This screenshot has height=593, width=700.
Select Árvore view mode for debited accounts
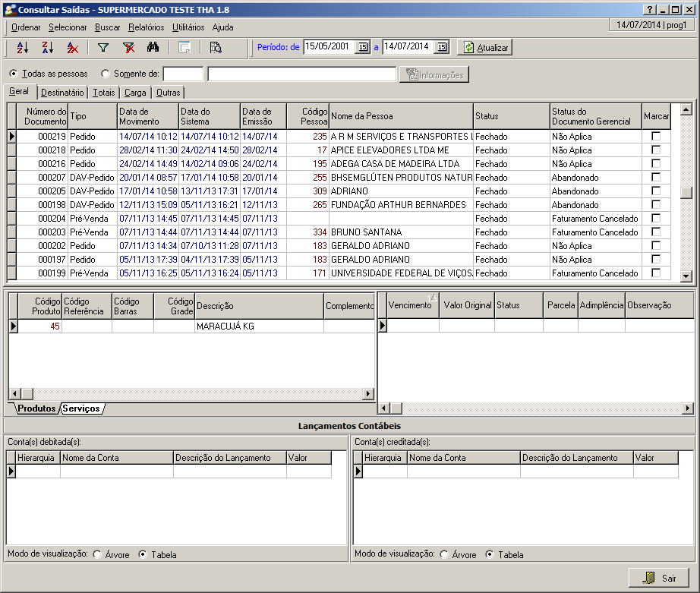(97, 554)
